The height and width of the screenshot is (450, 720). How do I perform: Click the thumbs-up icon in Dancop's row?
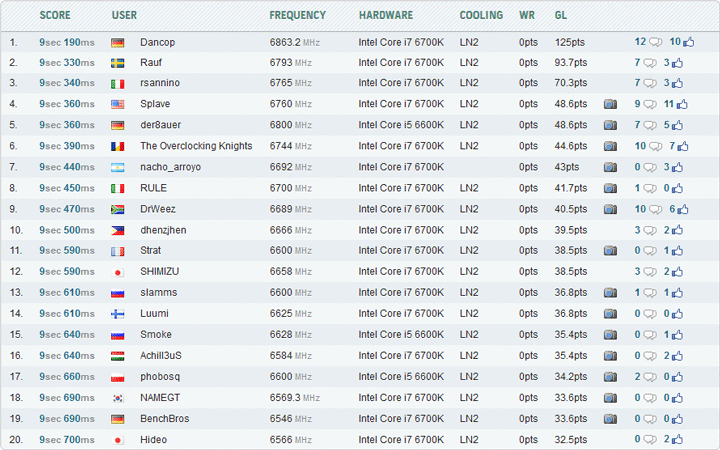[690, 42]
